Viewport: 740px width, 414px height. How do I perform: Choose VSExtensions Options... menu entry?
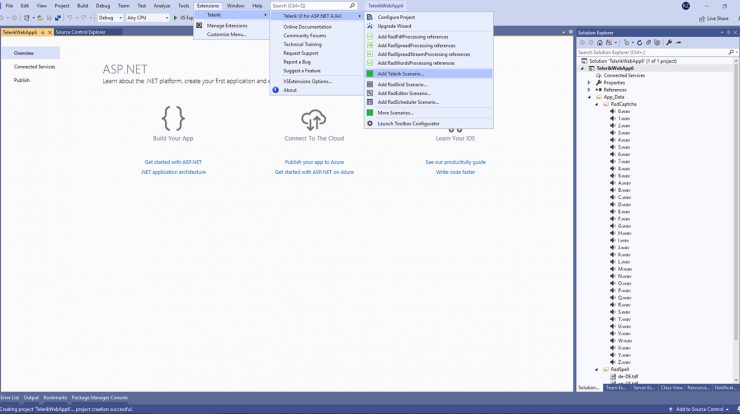pos(307,81)
